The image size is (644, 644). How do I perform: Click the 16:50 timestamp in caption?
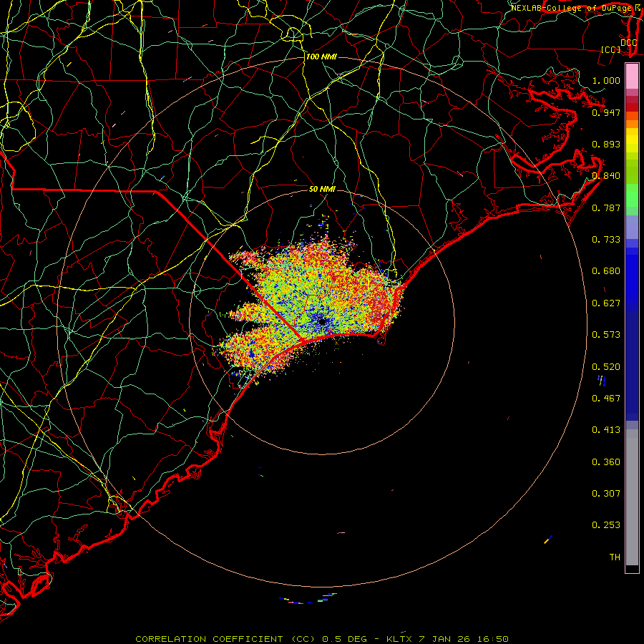[x=493, y=639]
